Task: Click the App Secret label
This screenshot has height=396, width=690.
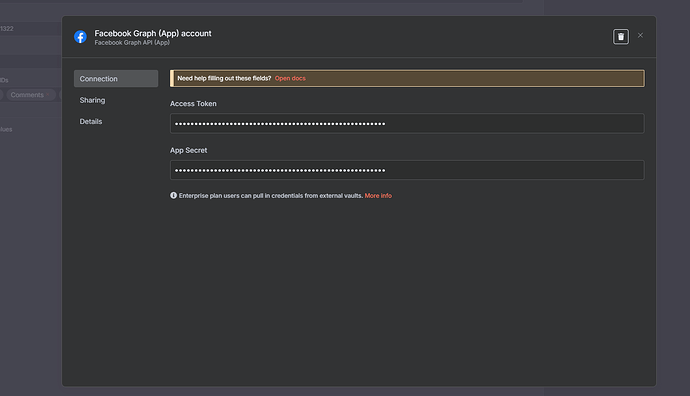Action: tap(188, 150)
